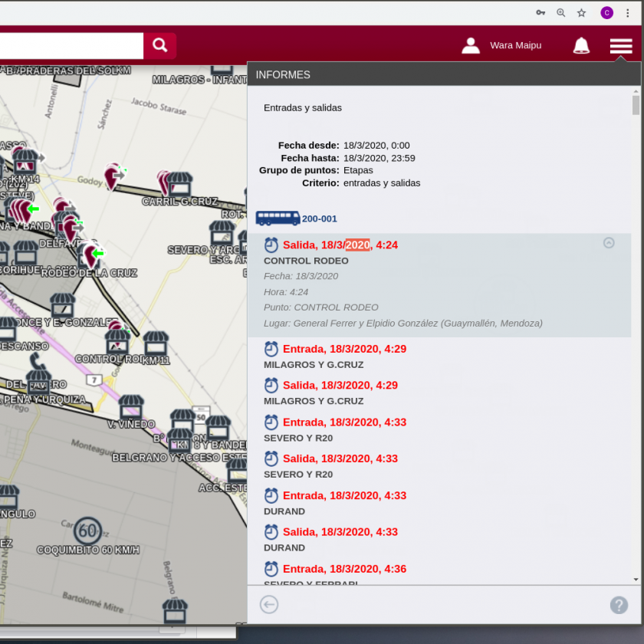Open the notifications bell
Image resolution: width=644 pixels, height=644 pixels.
pyautogui.click(x=581, y=46)
